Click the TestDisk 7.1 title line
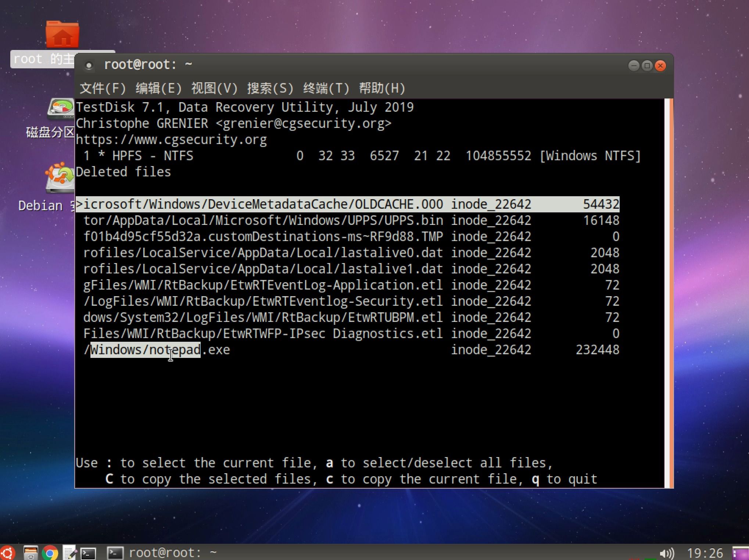 245,107
